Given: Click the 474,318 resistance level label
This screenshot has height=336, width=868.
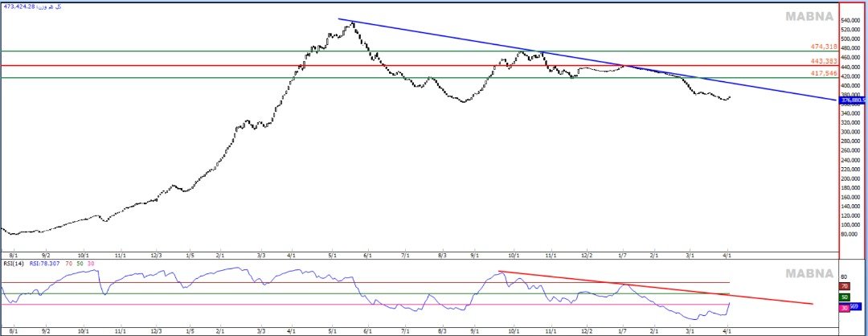Looking at the screenshot, I should 824,47.
